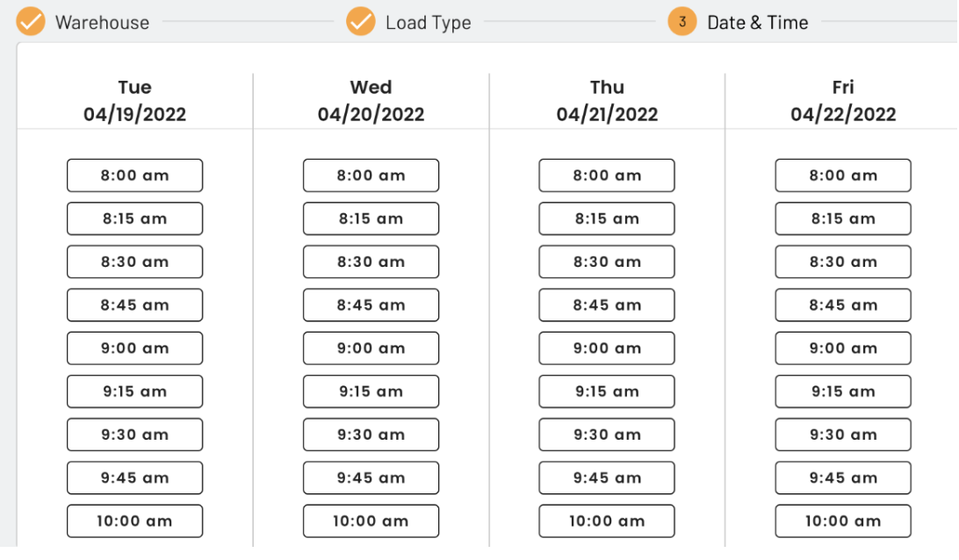Select Wednesday 8:45 am slot
The height and width of the screenshot is (560, 959).
(371, 305)
